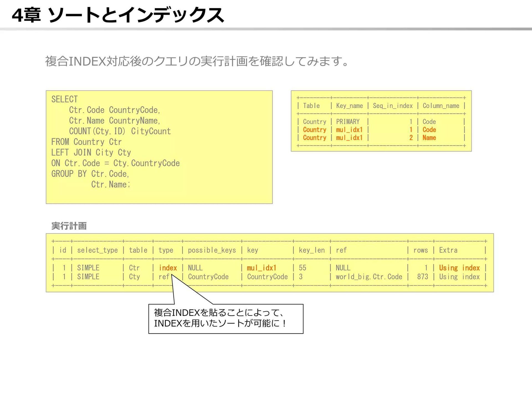Click the 873 rows value
The image size is (532, 399).
422,277
